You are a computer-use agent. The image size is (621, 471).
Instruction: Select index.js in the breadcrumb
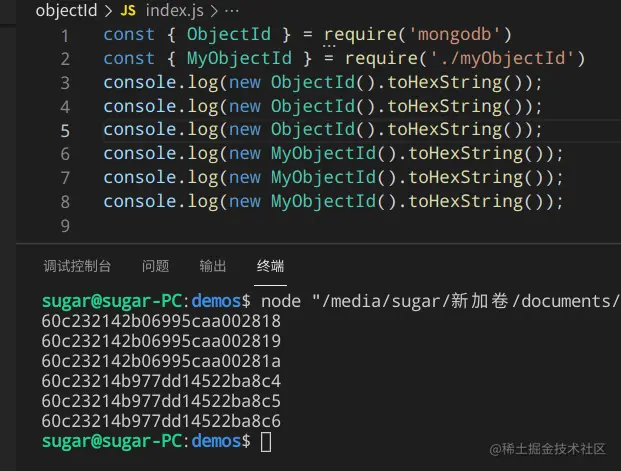click(x=174, y=11)
